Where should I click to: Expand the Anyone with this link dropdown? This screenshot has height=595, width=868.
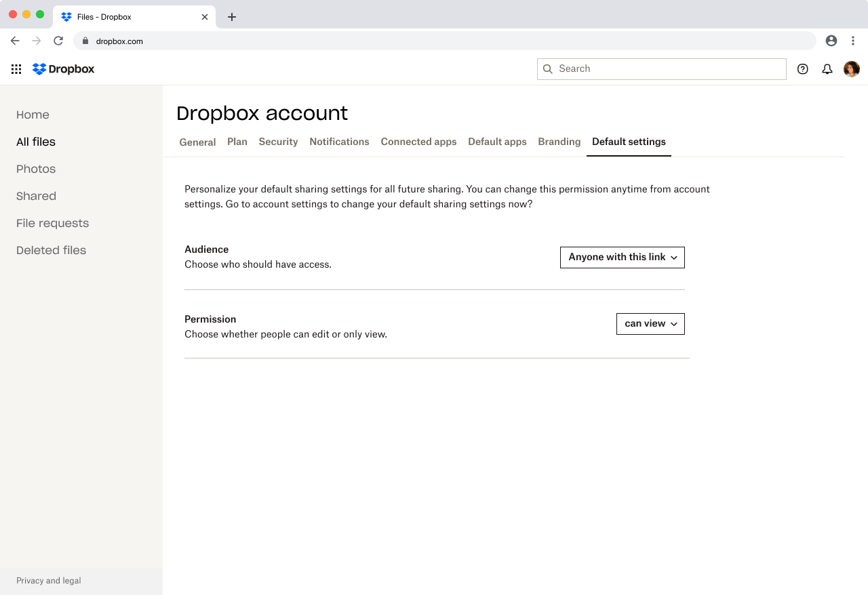click(623, 258)
